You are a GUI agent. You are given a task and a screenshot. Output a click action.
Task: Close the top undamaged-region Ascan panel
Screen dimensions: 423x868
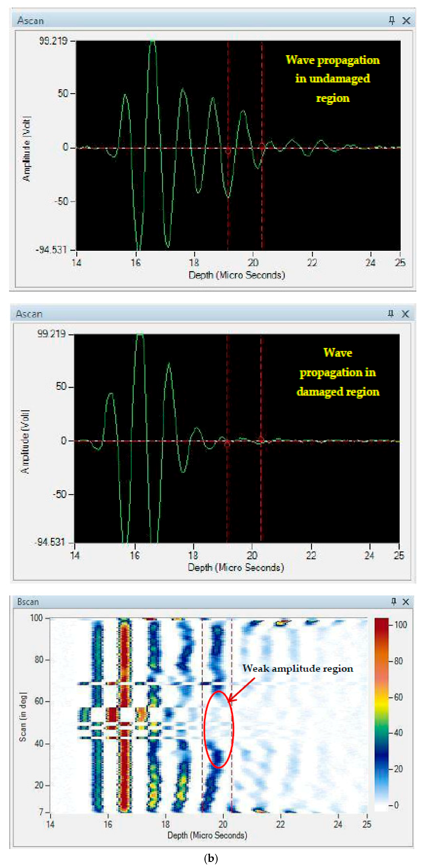[406, 21]
